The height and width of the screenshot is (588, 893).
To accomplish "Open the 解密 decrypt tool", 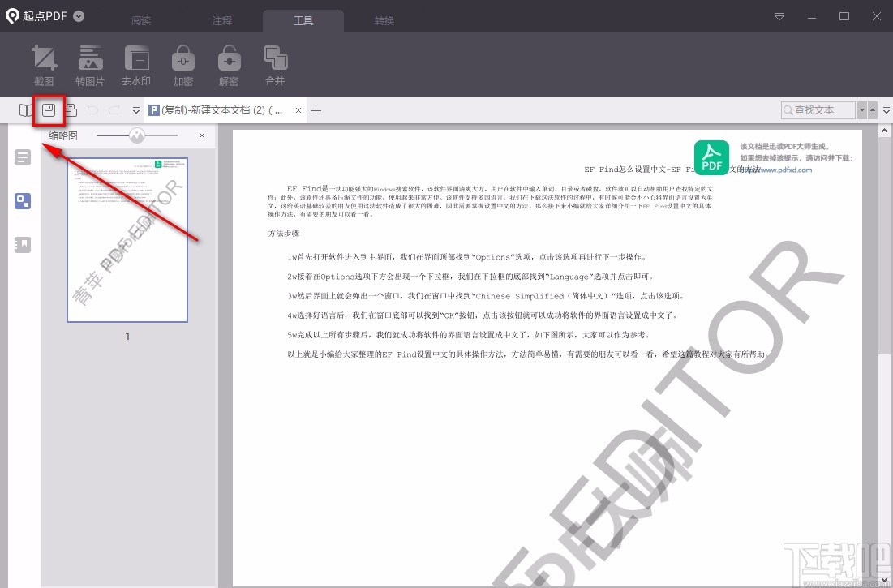I will pyautogui.click(x=229, y=65).
